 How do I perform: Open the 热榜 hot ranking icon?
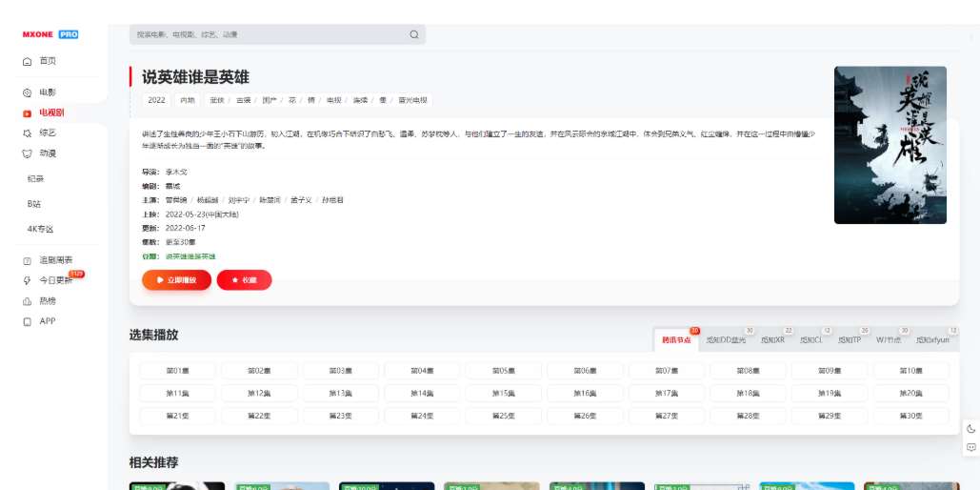pos(27,301)
